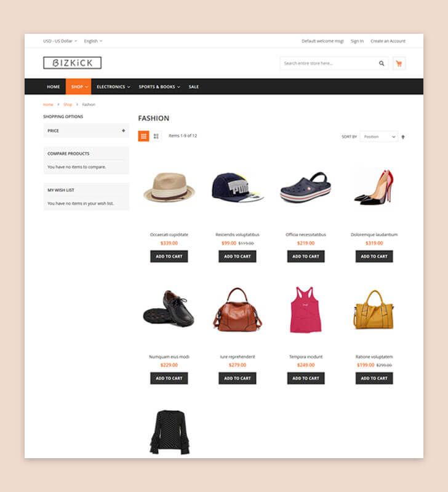Open the shopping cart icon
The height and width of the screenshot is (492, 448).
(x=399, y=63)
